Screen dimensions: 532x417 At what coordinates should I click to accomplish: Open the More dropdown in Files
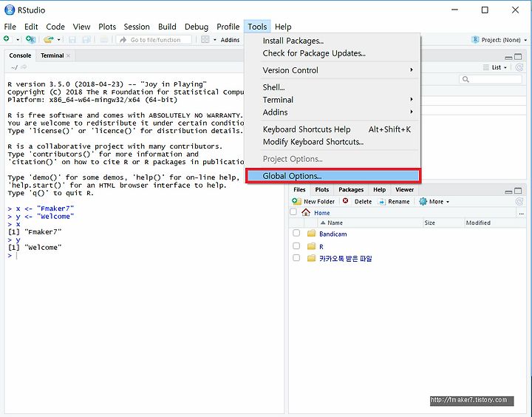[x=434, y=201]
